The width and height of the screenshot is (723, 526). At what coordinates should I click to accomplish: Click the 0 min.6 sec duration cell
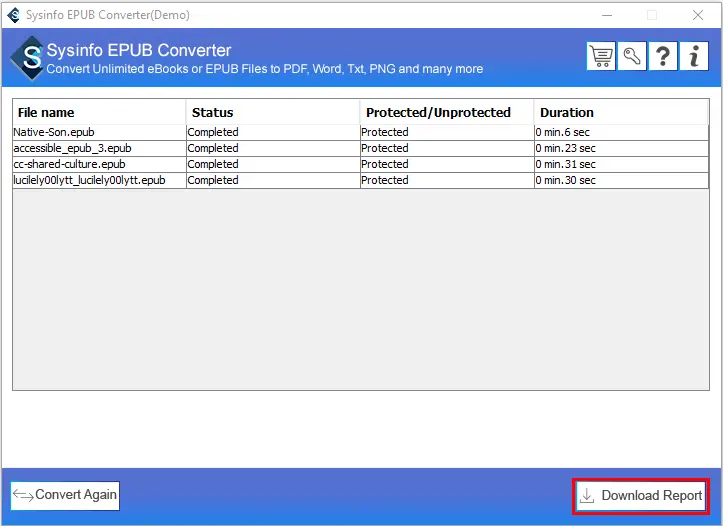tap(563, 132)
